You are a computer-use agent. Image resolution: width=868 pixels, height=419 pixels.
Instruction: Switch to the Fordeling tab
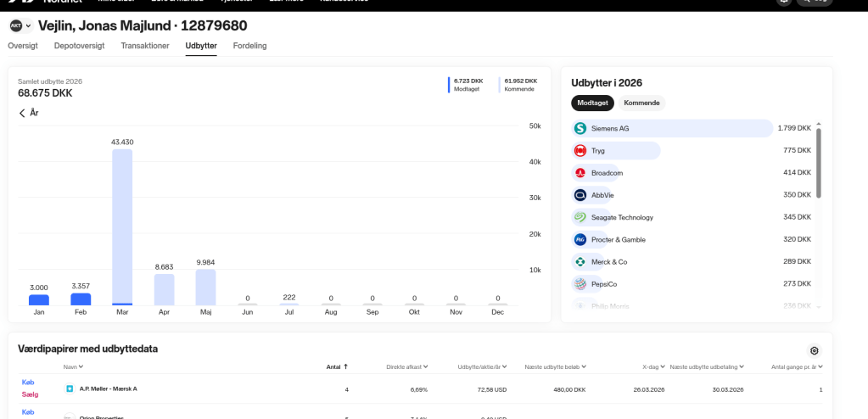click(249, 46)
